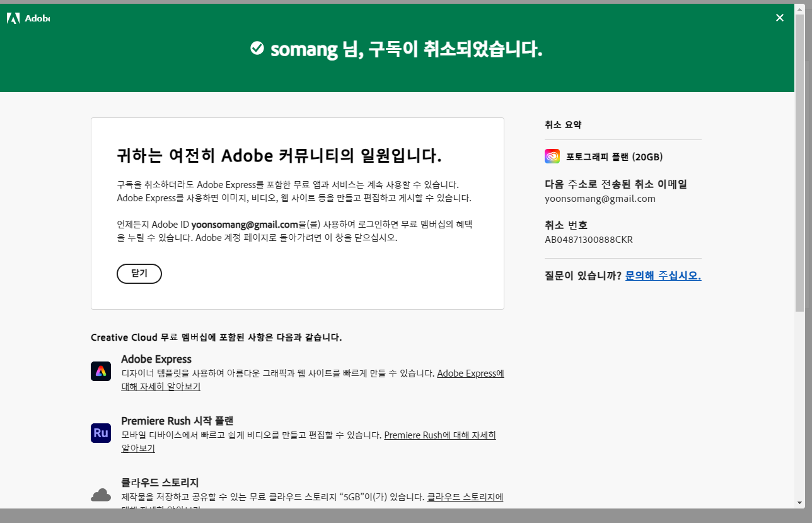Image resolution: width=812 pixels, height=523 pixels.
Task: Click the scroll up arrow of the scrollbar
Action: (x=800, y=9)
